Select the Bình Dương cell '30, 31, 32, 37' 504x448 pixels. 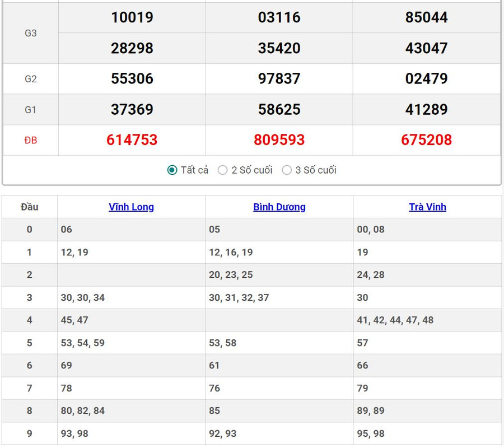[239, 298]
